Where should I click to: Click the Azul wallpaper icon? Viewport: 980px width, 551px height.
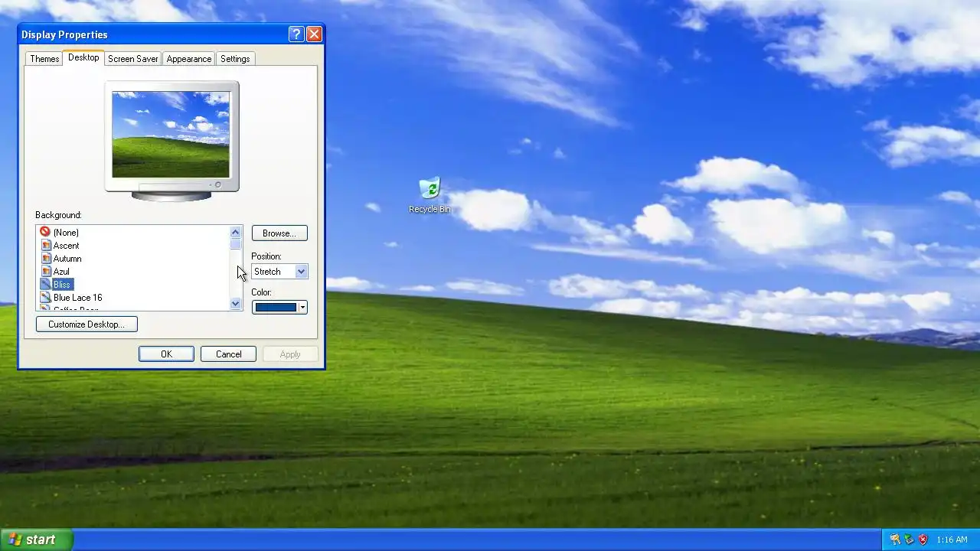tap(46, 271)
